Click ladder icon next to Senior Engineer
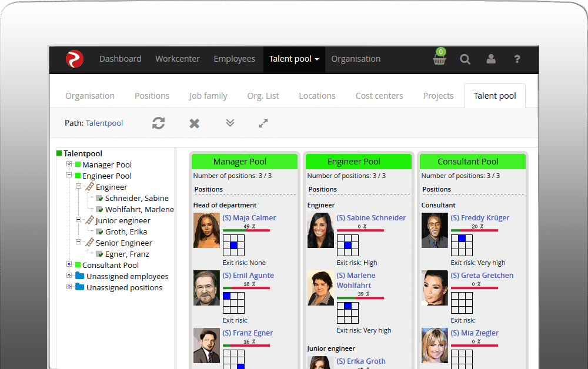The width and height of the screenshot is (588, 369). click(x=89, y=243)
